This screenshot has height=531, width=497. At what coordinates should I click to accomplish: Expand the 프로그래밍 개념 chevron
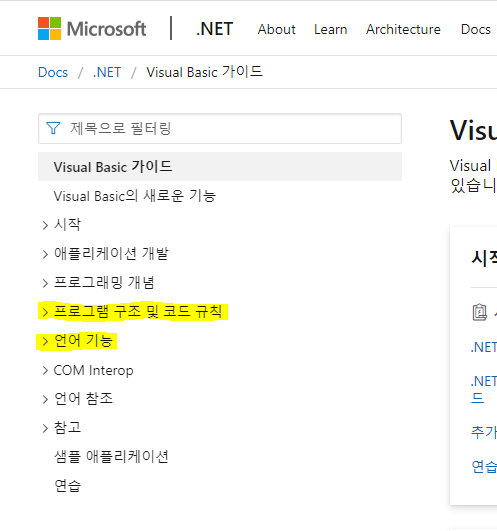[45, 283]
